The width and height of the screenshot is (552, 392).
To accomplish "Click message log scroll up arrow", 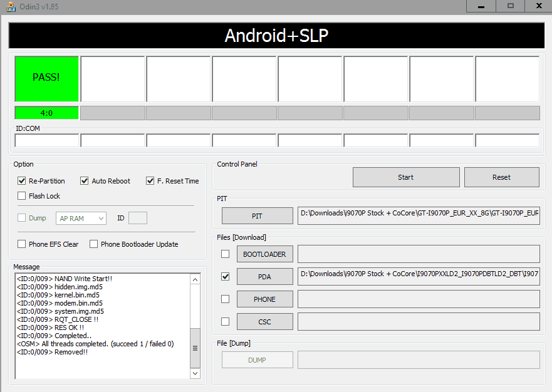I will coord(195,280).
